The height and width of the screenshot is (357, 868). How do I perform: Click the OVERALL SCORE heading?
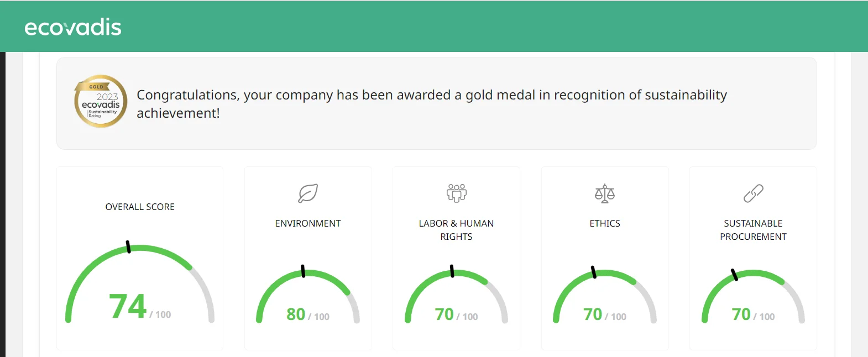coord(140,207)
